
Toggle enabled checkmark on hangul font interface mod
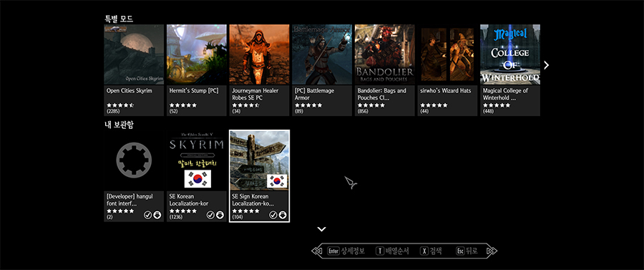click(147, 215)
